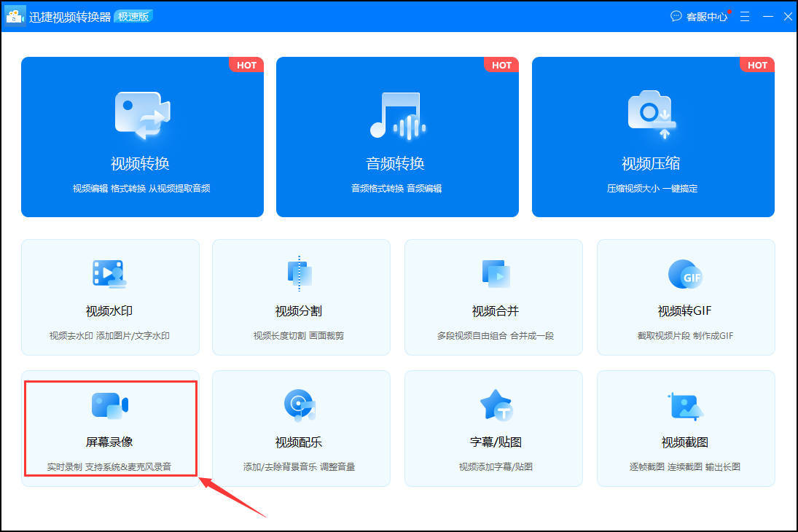This screenshot has height=532, width=798.
Task: Click HOT badge on 音频转换 card
Action: (x=501, y=65)
